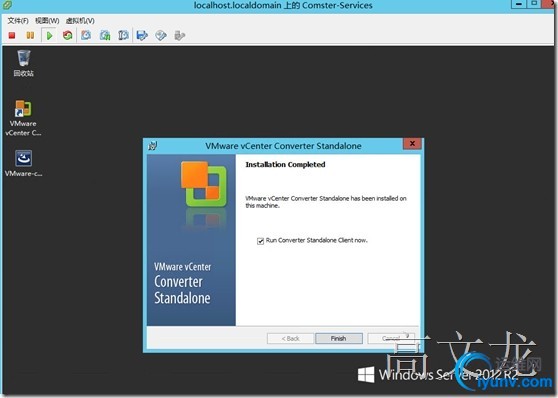Click the Finish button

point(339,338)
